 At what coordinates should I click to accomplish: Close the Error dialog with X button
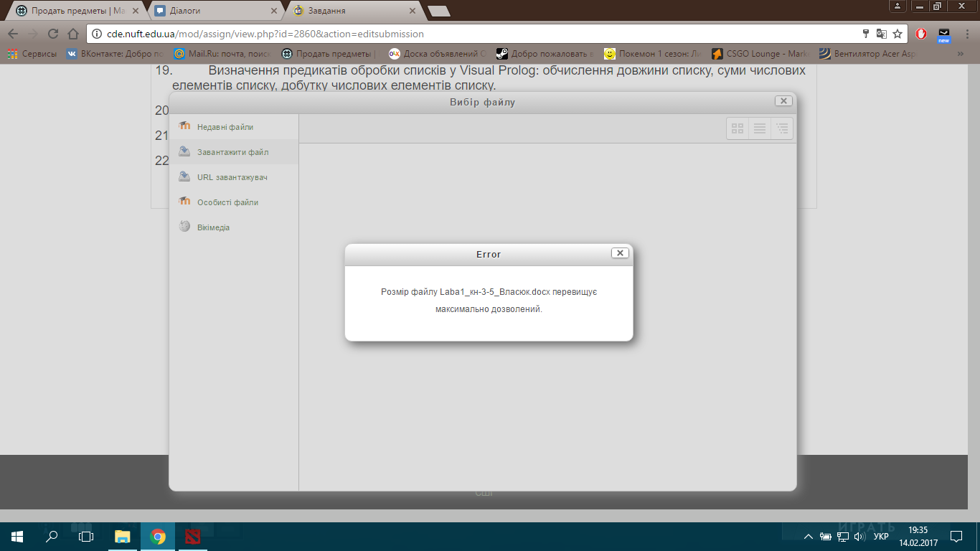click(620, 253)
